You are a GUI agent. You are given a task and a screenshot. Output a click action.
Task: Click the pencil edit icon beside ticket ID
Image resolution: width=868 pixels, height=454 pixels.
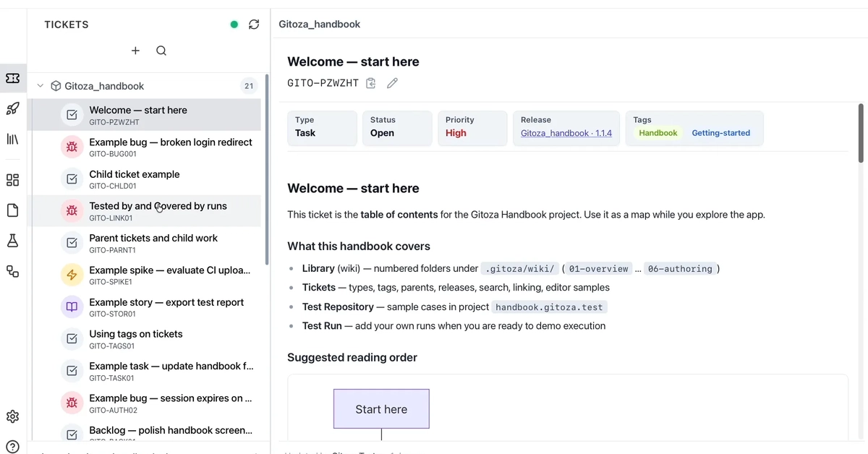[x=392, y=83]
